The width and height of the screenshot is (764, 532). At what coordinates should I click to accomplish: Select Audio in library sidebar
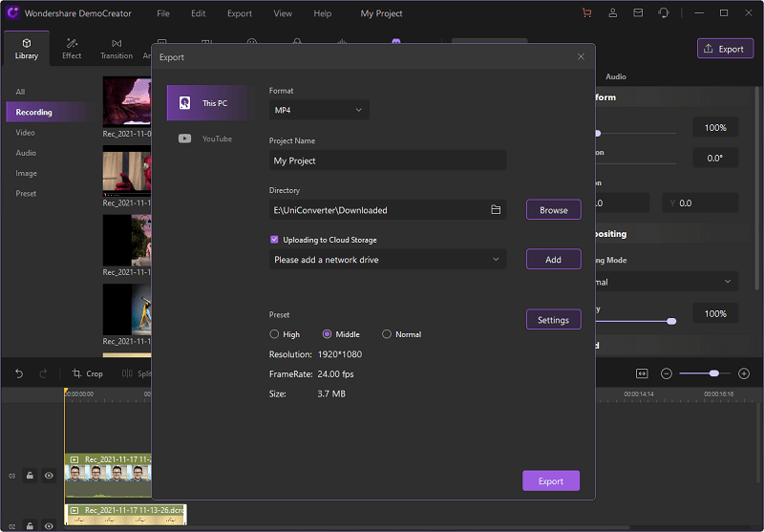pyautogui.click(x=26, y=153)
